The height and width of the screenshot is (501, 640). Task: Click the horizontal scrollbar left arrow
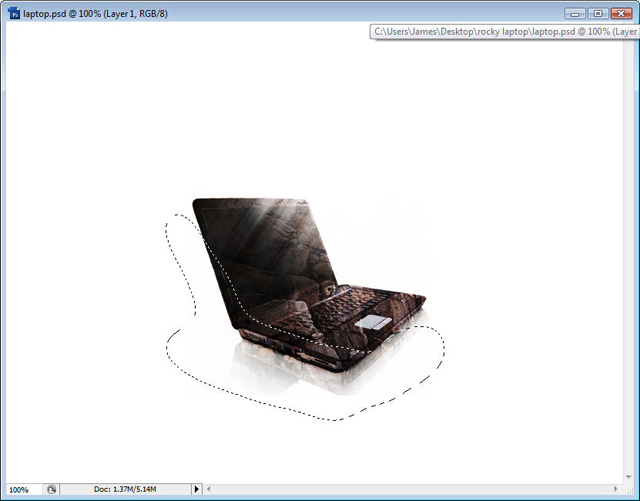click(209, 489)
